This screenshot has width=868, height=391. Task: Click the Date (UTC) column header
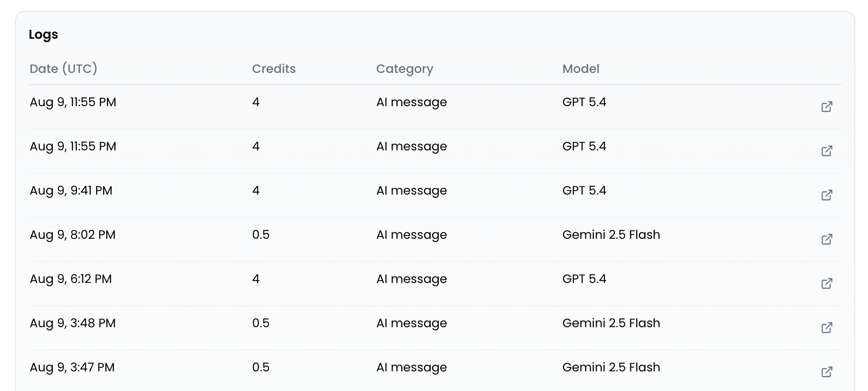tap(63, 69)
